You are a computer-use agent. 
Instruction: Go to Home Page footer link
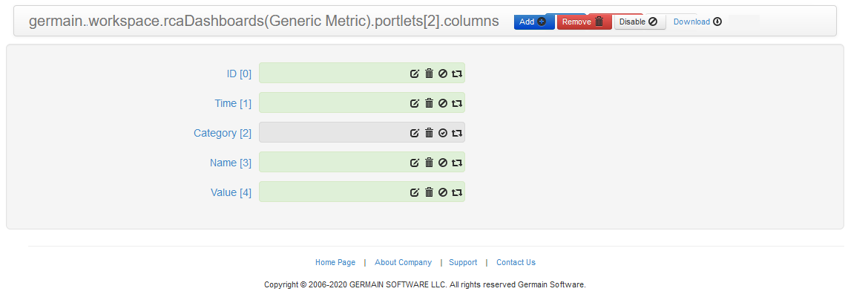335,262
